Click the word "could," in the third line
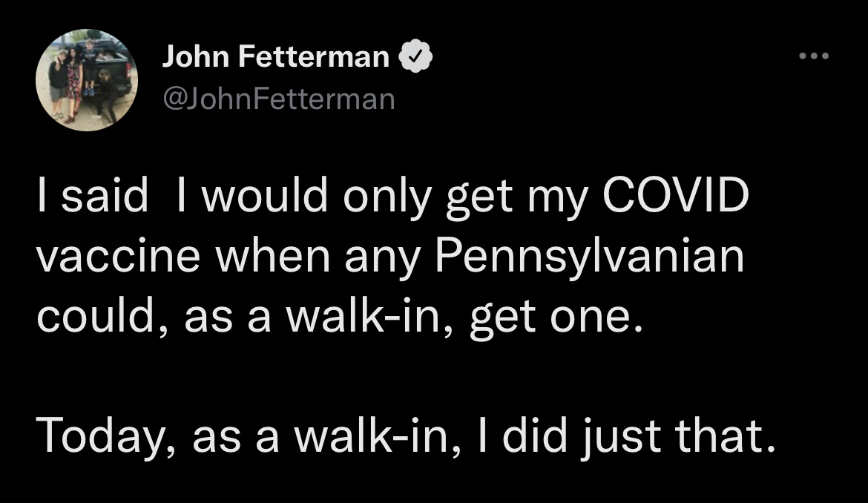The width and height of the screenshot is (868, 503). pos(102,317)
